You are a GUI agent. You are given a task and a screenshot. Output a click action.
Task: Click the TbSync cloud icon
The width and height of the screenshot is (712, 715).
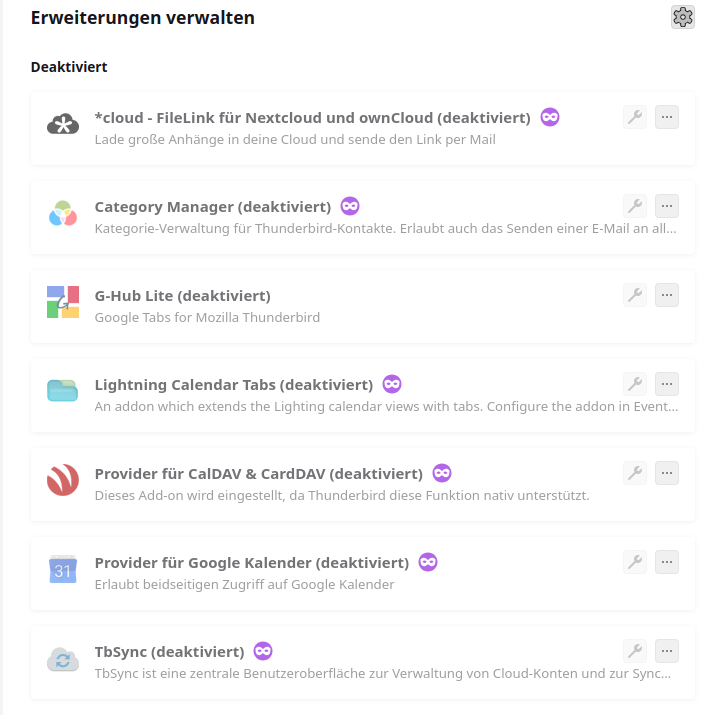[63, 658]
